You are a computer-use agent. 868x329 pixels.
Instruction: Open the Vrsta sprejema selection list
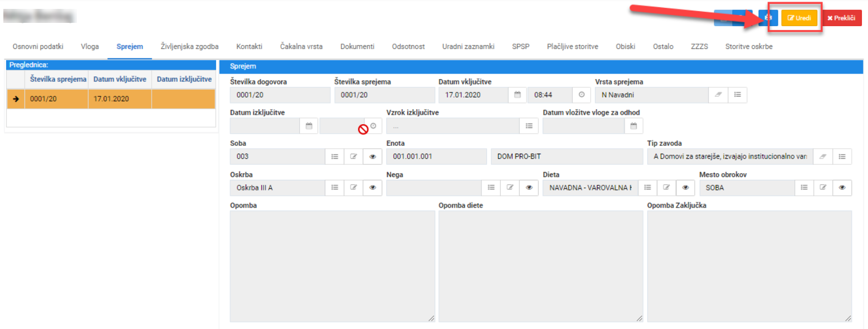coord(737,95)
